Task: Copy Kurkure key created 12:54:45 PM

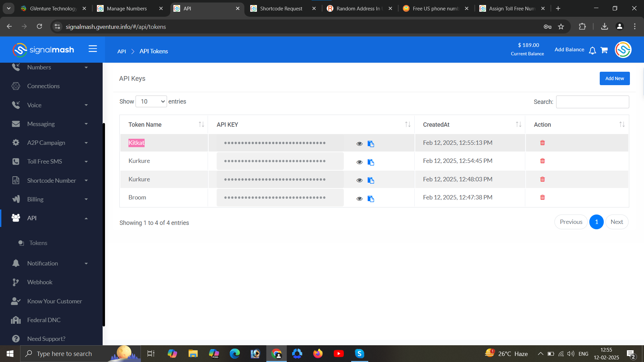Action: coord(371,162)
